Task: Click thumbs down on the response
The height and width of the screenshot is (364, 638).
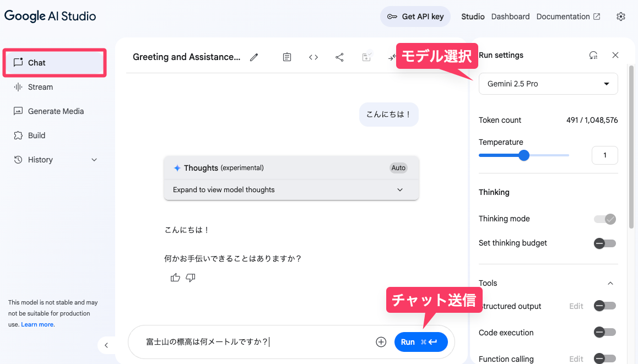Action: pyautogui.click(x=191, y=278)
